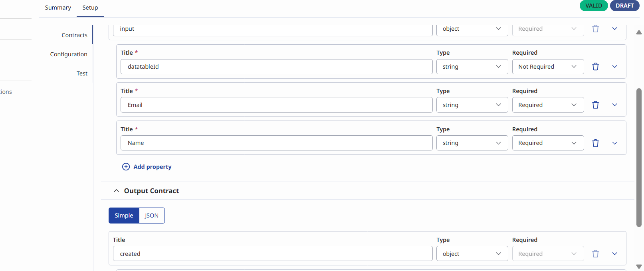
Task: Expand the Name property row chevron
Action: click(x=614, y=143)
